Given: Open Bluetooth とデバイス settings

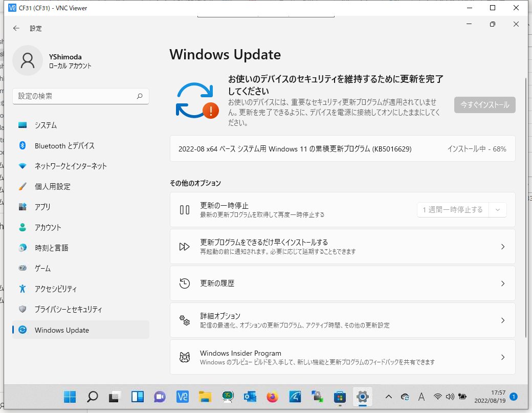Looking at the screenshot, I should click(x=81, y=146).
